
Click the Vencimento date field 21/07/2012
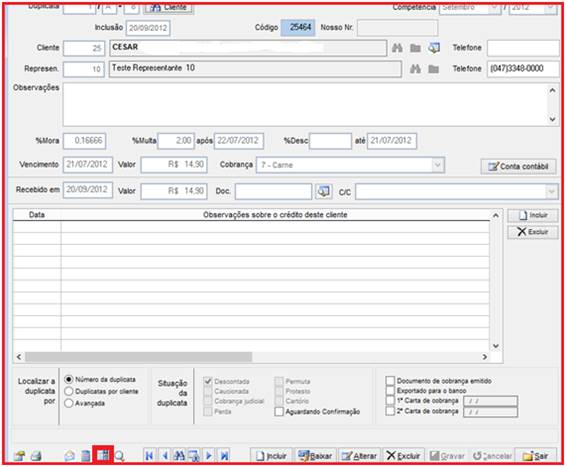coord(88,165)
